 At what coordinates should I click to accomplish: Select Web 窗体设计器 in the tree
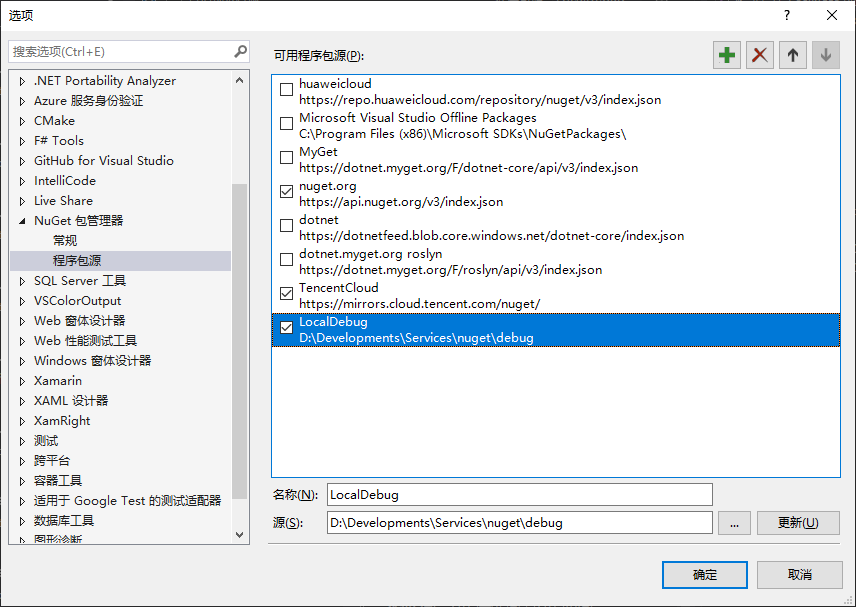point(80,321)
